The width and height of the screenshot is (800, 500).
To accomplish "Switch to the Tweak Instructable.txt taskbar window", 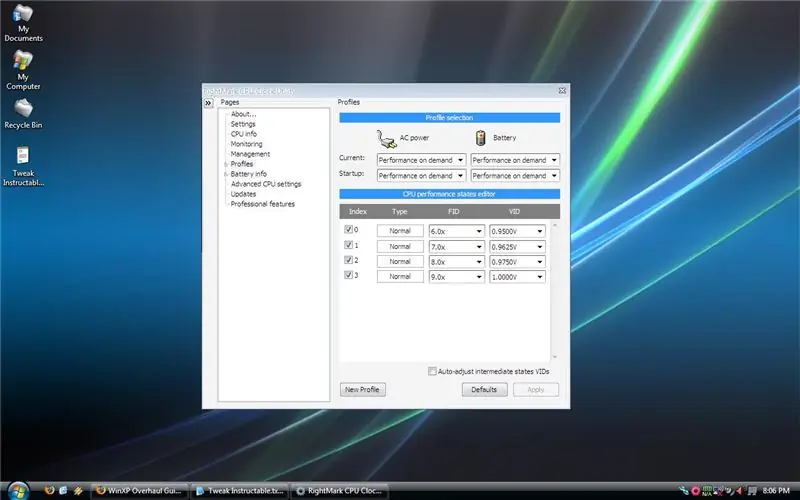I will click(240, 491).
